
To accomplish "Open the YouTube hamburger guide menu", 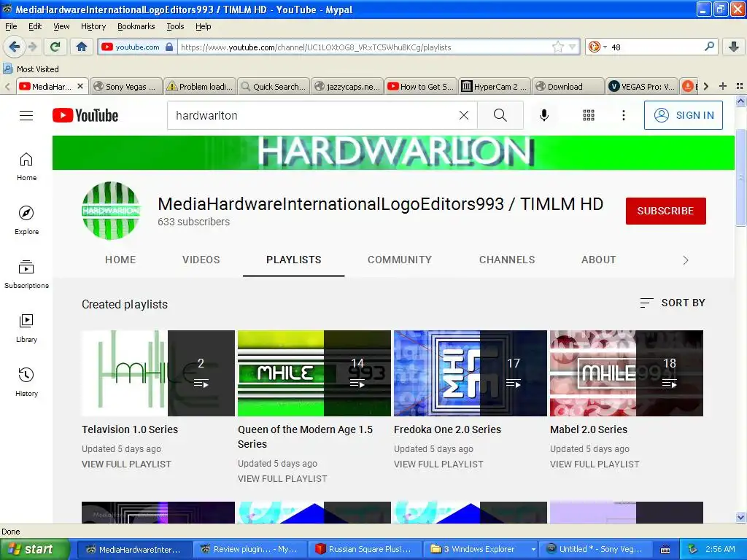I will pos(26,116).
